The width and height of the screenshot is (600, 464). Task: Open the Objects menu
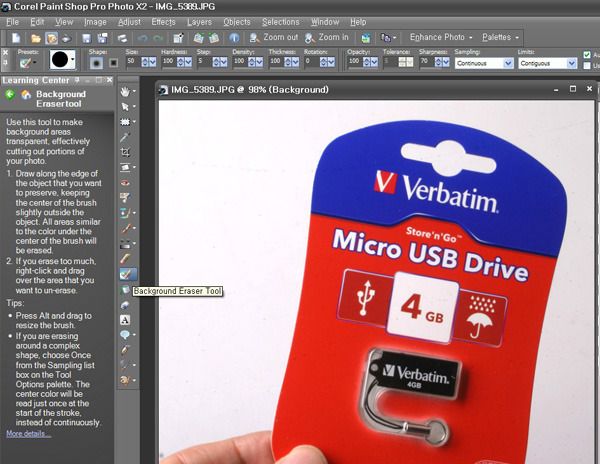[236, 22]
